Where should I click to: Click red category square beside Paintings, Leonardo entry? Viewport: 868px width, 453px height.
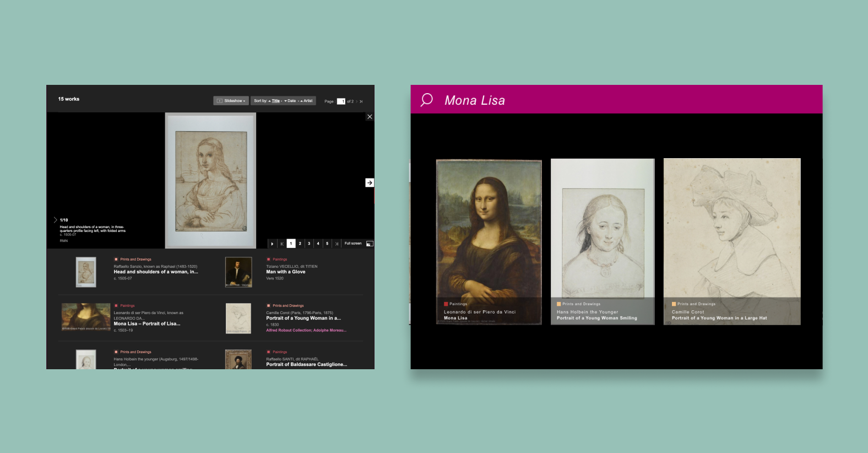(116, 305)
